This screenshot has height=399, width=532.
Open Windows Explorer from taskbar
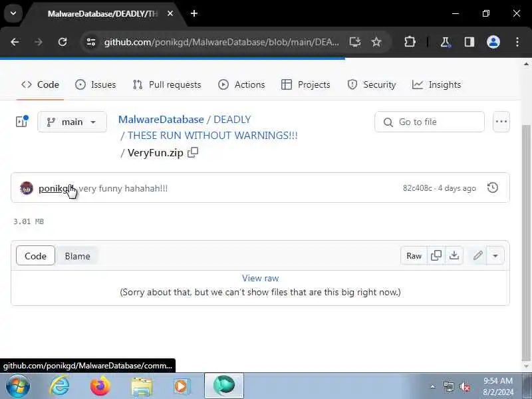[142, 386]
